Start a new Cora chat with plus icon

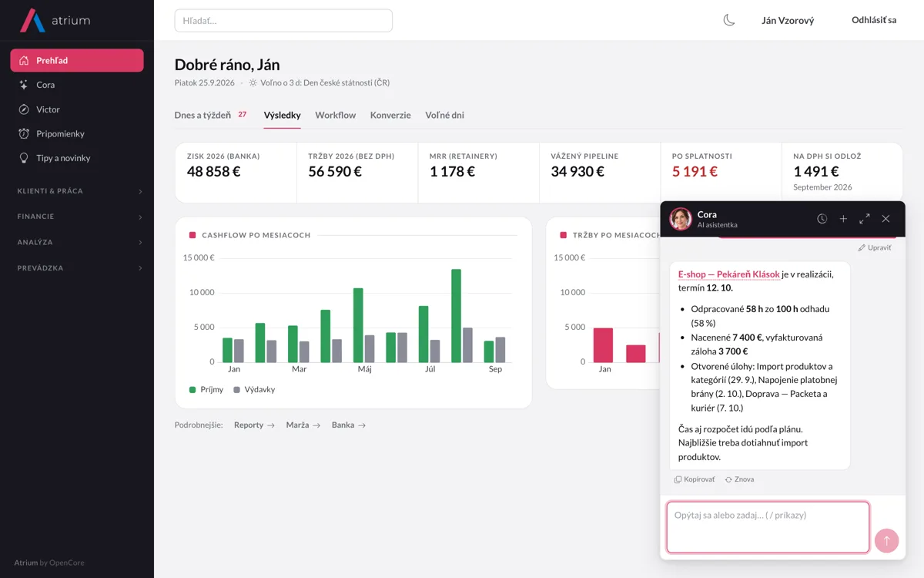click(843, 219)
